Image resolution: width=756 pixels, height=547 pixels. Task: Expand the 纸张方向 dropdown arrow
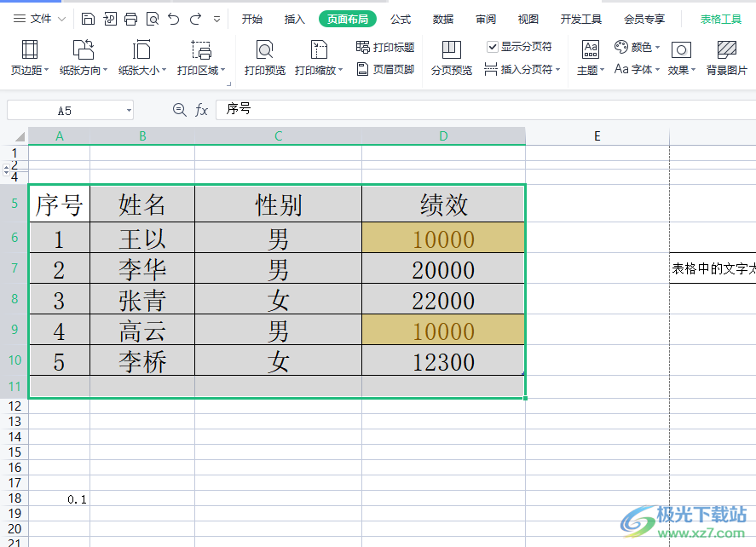[105, 71]
